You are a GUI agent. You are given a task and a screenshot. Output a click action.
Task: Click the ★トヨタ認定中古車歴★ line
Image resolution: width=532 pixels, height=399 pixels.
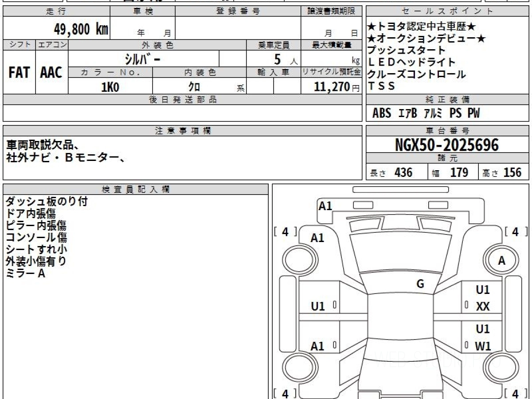point(422,27)
